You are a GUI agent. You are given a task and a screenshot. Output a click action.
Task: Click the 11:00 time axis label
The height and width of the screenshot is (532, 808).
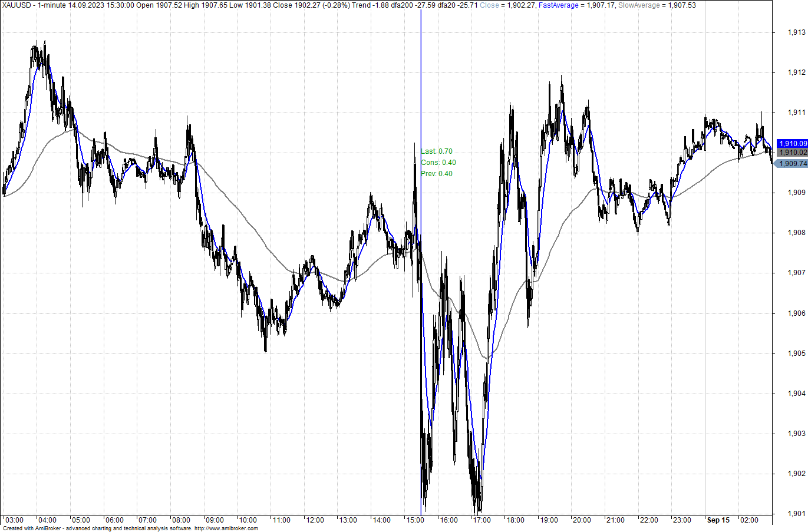281,520
